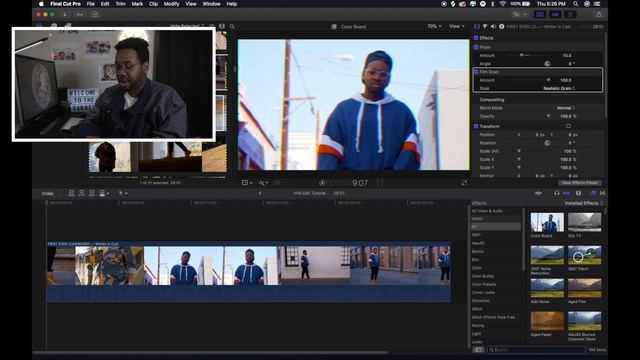640x360 pixels.
Task: Click the Prism Angle dial
Action: tap(547, 64)
